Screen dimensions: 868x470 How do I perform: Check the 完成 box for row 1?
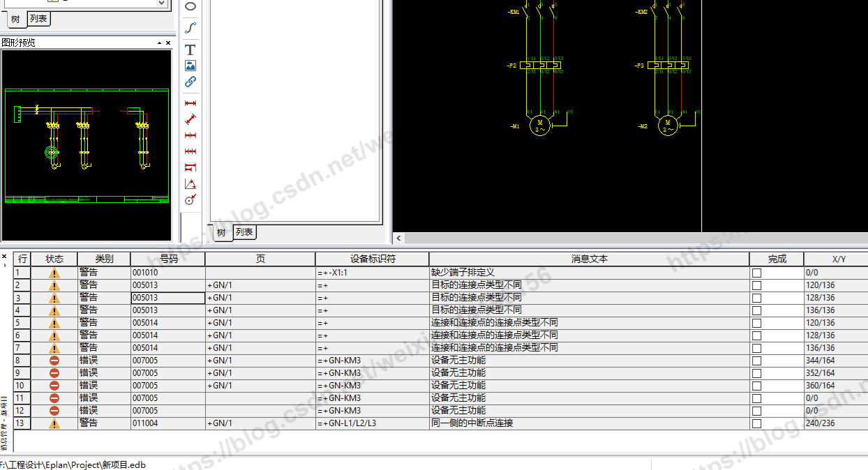756,273
